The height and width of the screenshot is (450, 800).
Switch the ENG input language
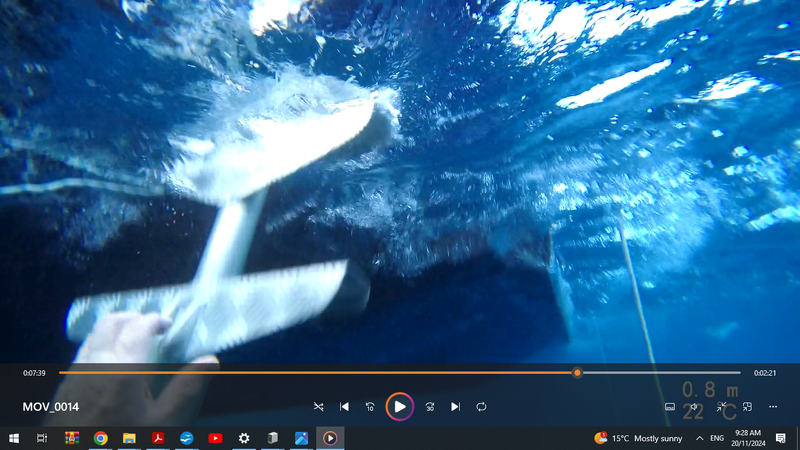717,438
